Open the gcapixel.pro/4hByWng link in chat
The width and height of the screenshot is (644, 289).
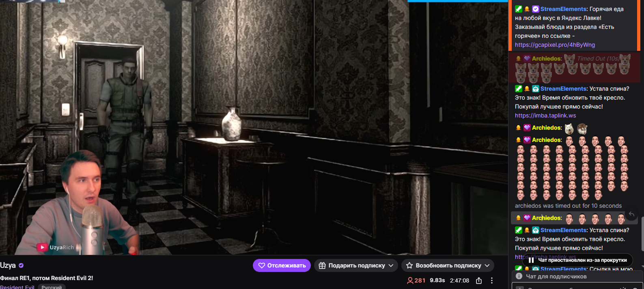tap(555, 45)
